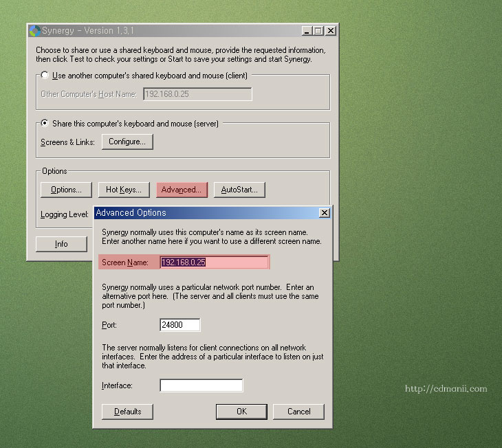
Task: Open the AutoStart... settings
Action: click(x=239, y=190)
